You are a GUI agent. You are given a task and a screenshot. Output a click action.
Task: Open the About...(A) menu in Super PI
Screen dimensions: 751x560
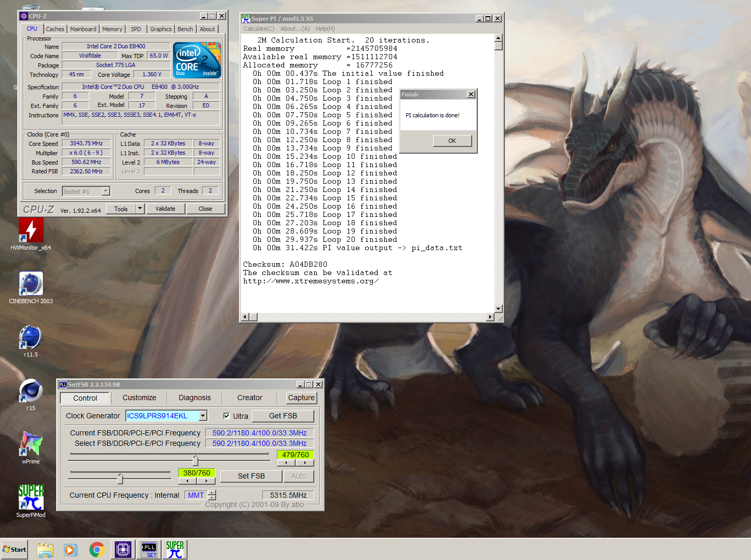click(x=295, y=29)
